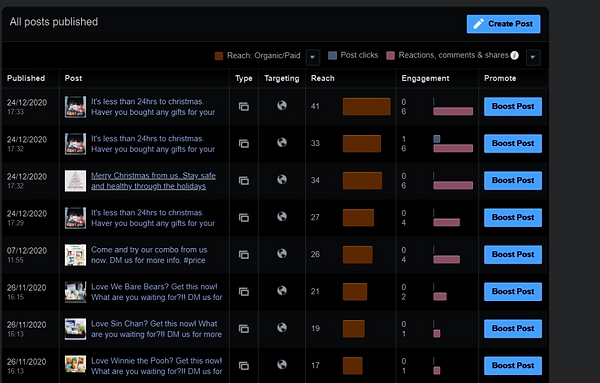Screen dimensions: 600x383
Task: Open the Merry Christmas from us post link
Action: (x=153, y=181)
